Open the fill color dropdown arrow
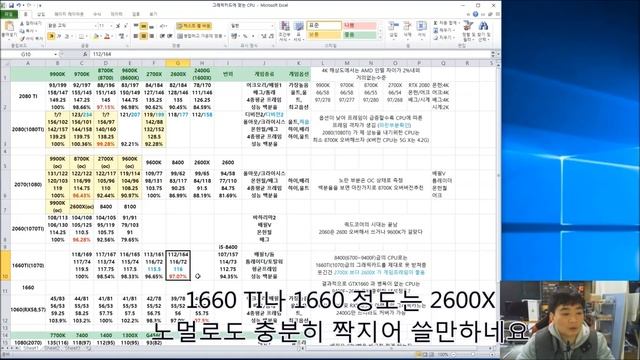The image size is (640, 360). 100,36
